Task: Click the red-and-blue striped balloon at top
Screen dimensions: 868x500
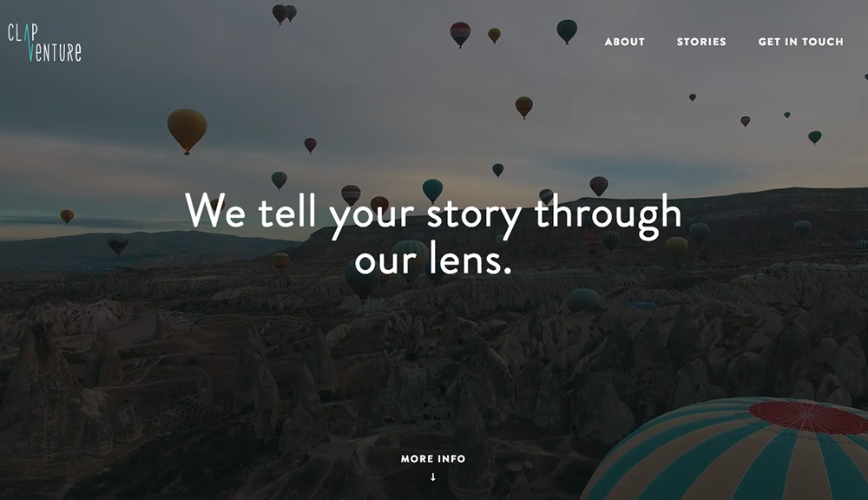Action: tap(460, 35)
